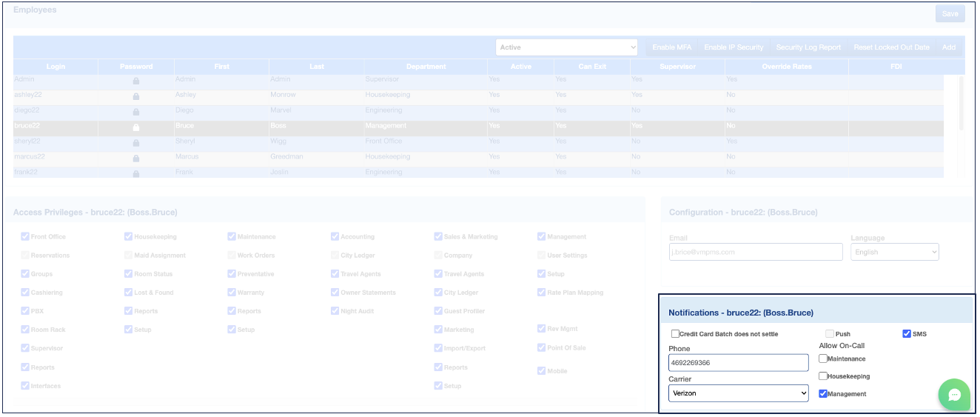Expand the Language dropdown set to English
The width and height of the screenshot is (980, 417).
[x=894, y=253]
